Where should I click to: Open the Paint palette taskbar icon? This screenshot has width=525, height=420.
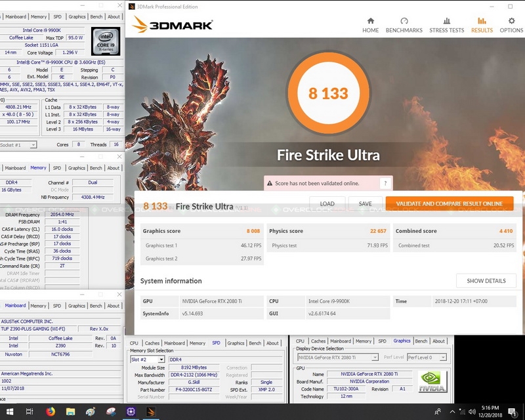pyautogui.click(x=91, y=411)
